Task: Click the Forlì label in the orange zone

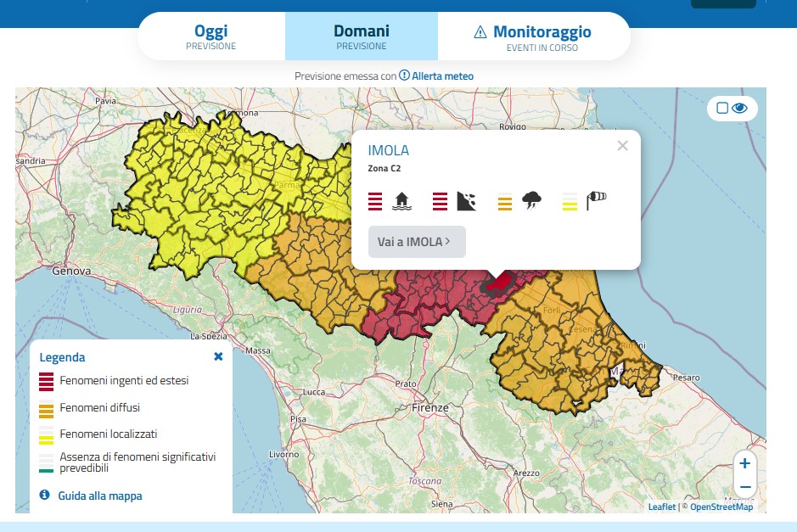Action: [x=552, y=310]
